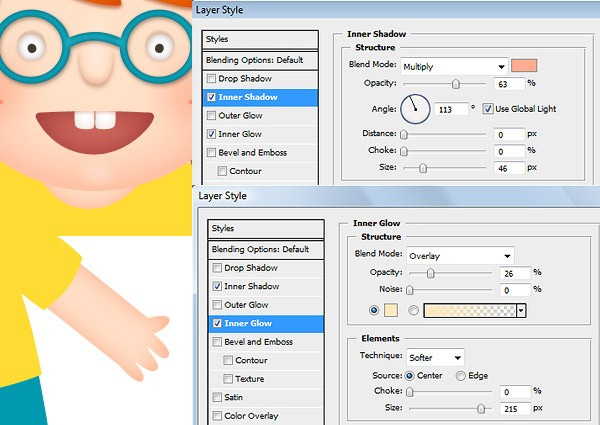Click Inner Glow Size slider handle
Image resolution: width=600 pixels, height=425 pixels.
[481, 409]
